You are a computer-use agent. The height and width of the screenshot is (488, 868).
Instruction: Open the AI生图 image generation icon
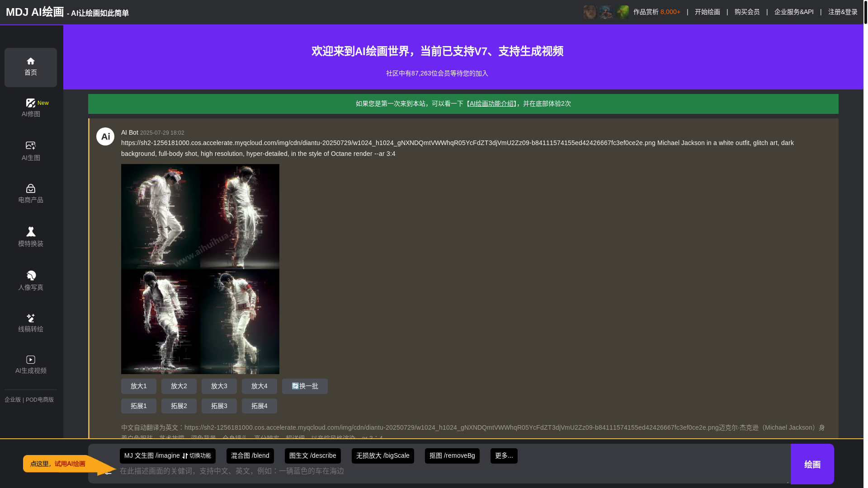click(x=31, y=145)
